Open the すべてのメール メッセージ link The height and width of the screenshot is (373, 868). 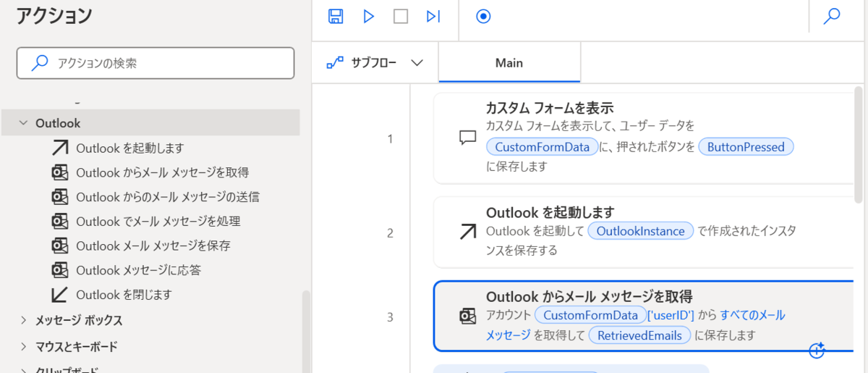[x=635, y=325]
